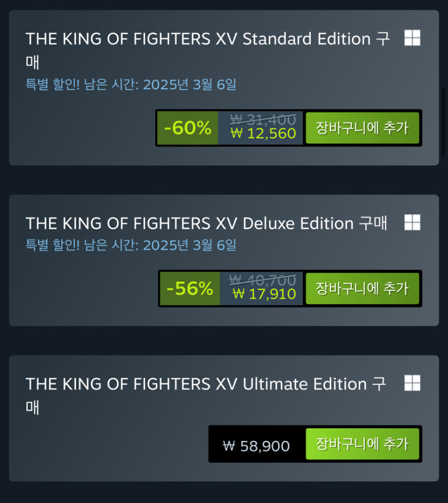This screenshot has width=448, height=503.
Task: Click the -60% discount badge
Action: 187,128
